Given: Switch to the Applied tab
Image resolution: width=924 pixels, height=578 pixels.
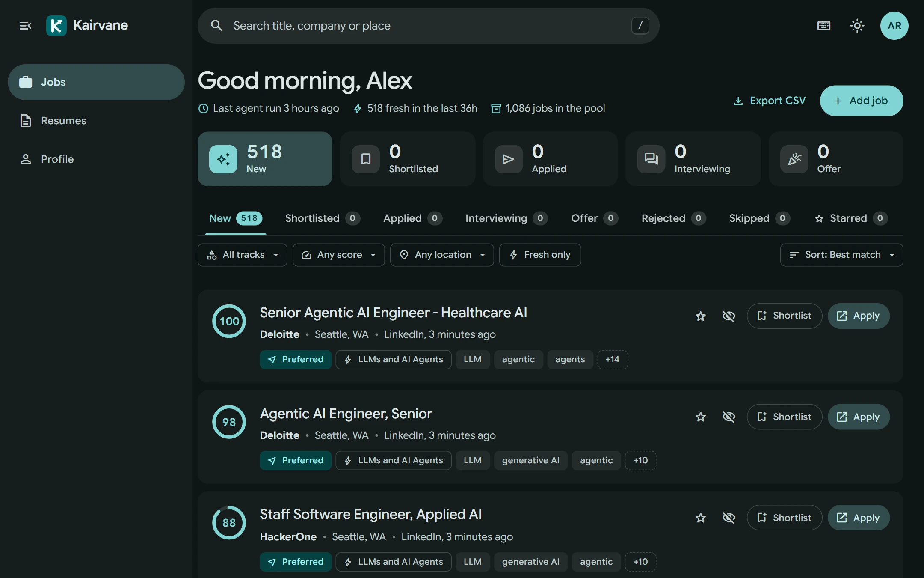Looking at the screenshot, I should [x=413, y=218].
